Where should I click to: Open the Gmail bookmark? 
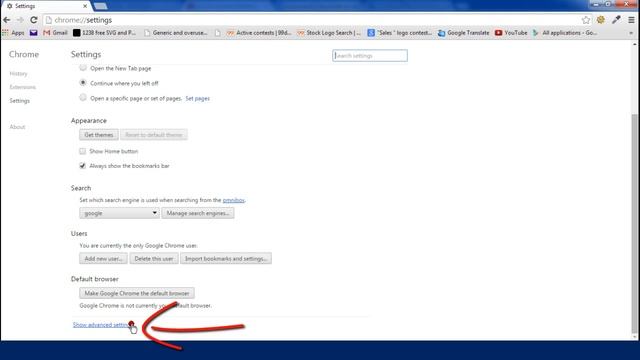pyautogui.click(x=55, y=33)
